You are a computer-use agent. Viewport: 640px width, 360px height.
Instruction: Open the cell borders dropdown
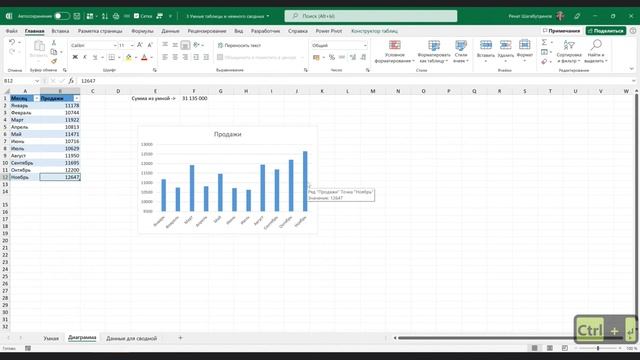coord(119,58)
